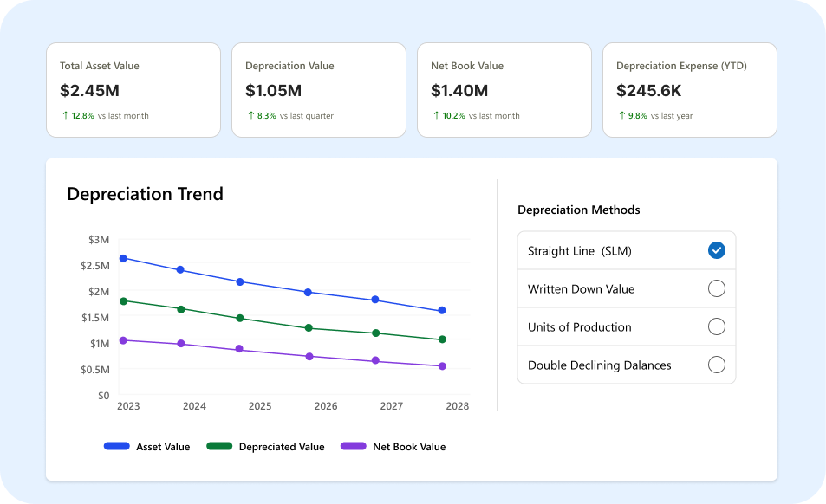This screenshot has width=826, height=504.
Task: Toggle the green Depreciated Value legend swatch
Action: (219, 446)
